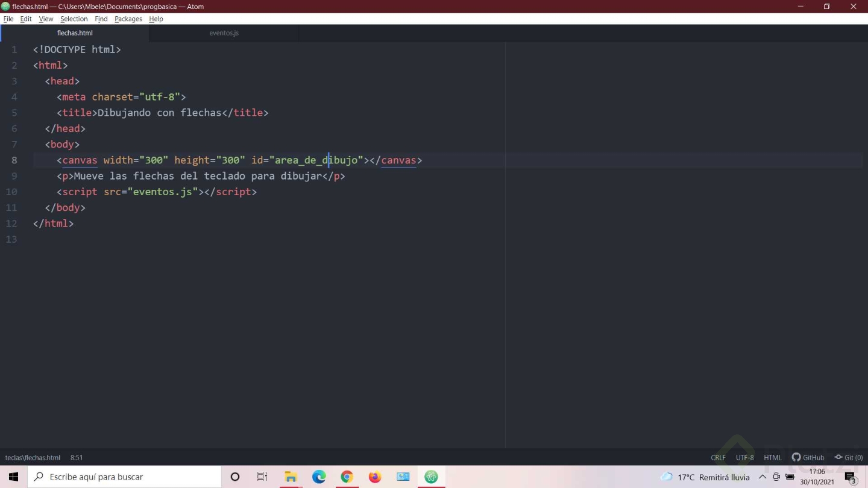
Task: Open the notification center with 3 alerts
Action: coord(851,478)
